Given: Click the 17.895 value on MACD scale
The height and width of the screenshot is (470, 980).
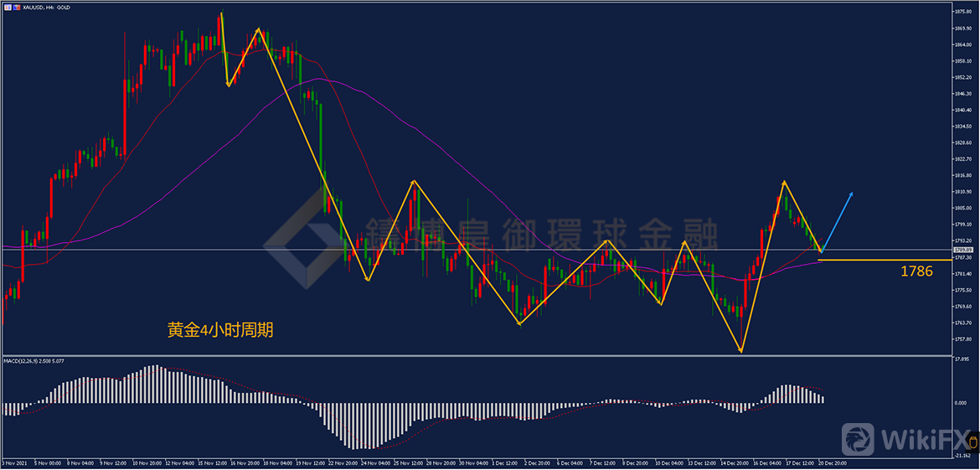Looking at the screenshot, I should (963, 359).
